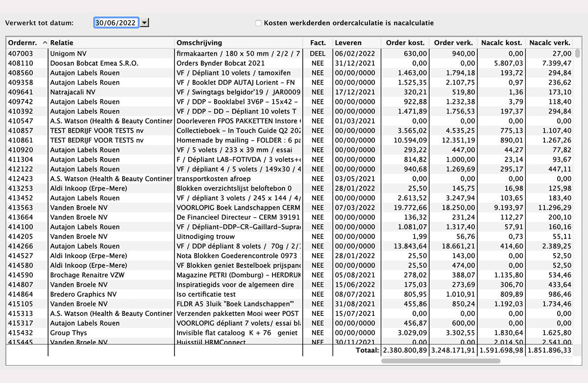Select Magazine PETRI (Domburg) description
Image resolution: width=588 pixels, height=383 pixels.
point(239,275)
